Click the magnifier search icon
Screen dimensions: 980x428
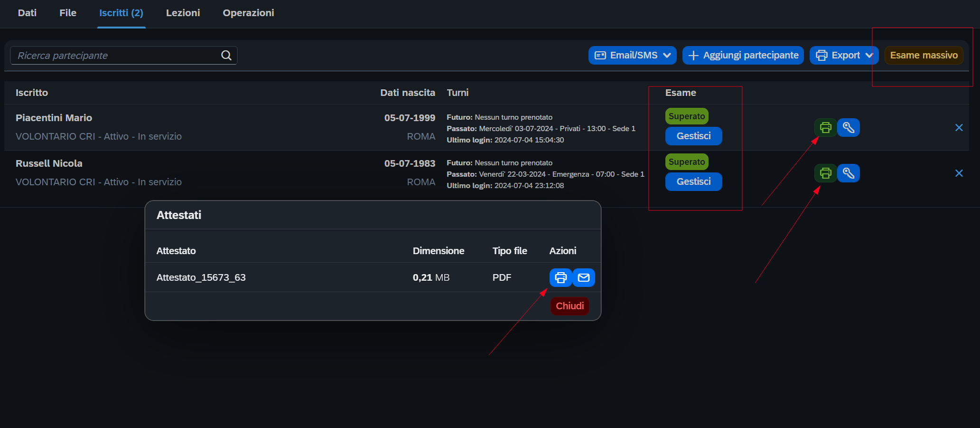[x=226, y=56]
